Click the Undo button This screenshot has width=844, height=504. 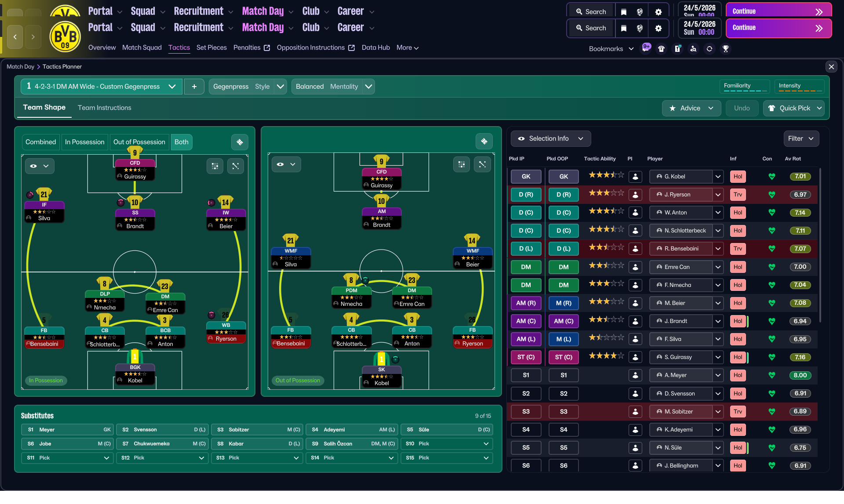click(742, 108)
